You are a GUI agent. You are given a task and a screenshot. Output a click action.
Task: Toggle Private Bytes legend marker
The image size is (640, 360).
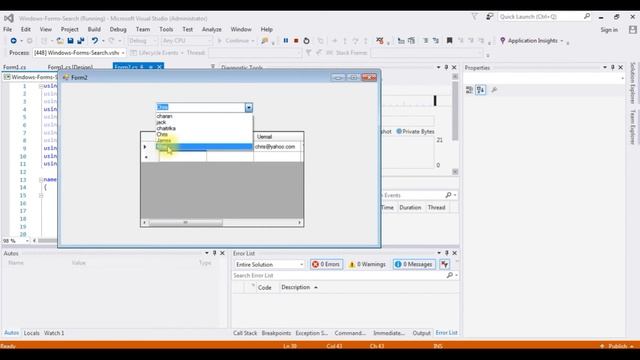(399, 131)
